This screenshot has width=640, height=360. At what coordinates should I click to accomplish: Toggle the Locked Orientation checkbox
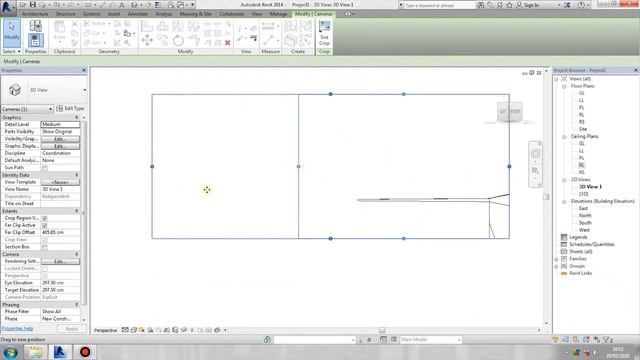(x=45, y=269)
